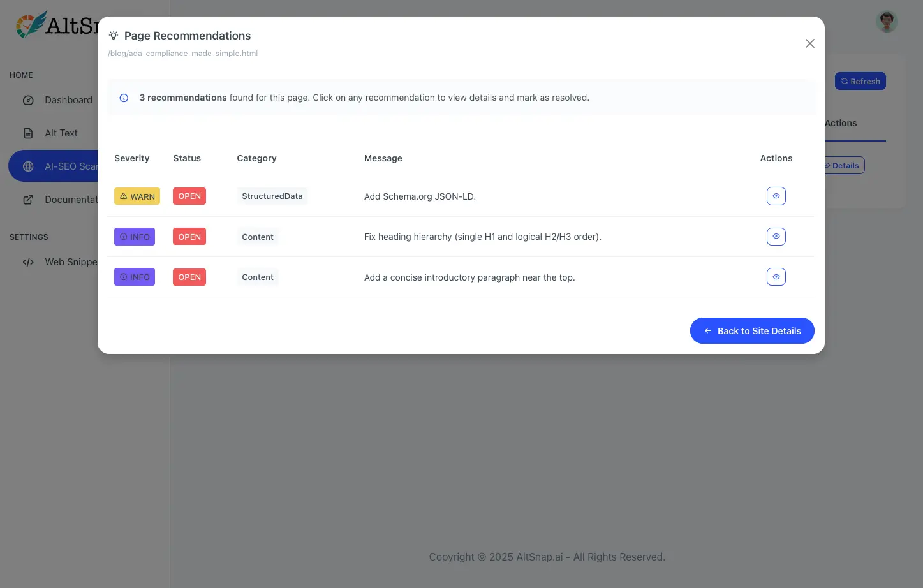
Task: Click the /blog/ada-compliance-made-simple.html page path
Action: click(183, 54)
